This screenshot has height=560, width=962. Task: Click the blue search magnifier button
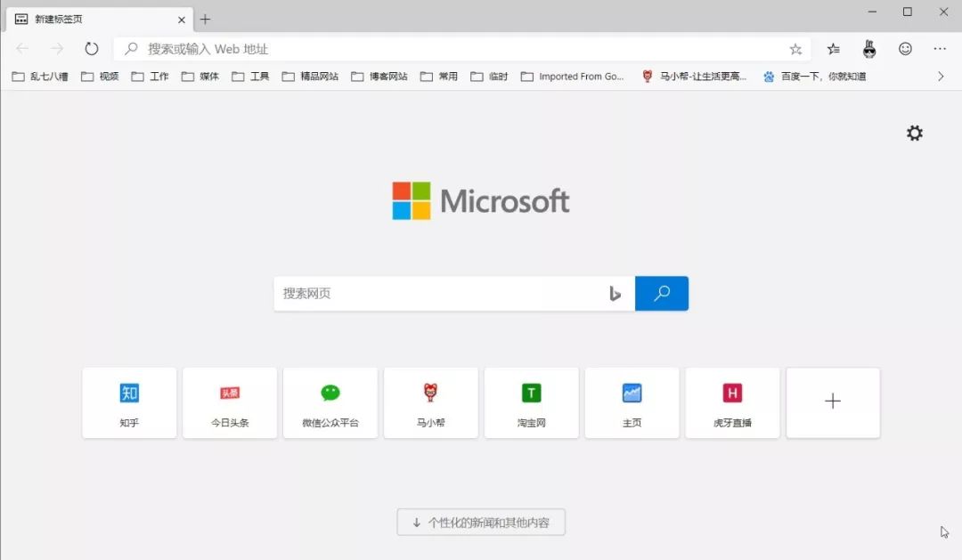tap(661, 293)
